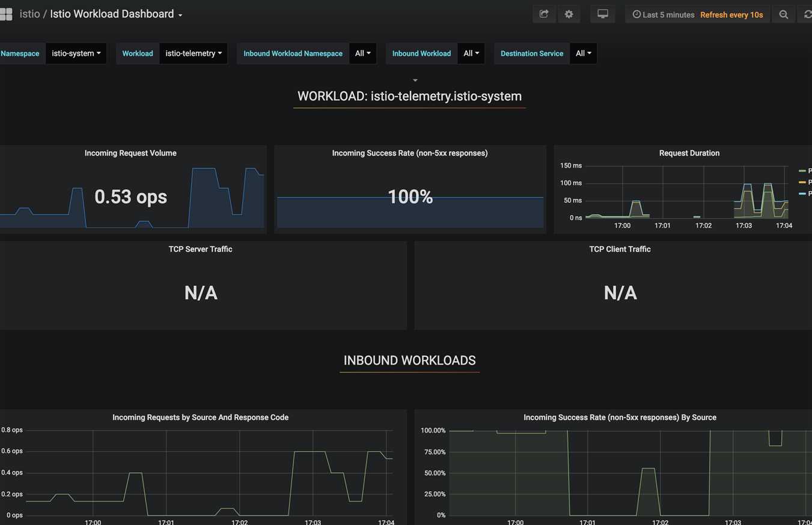Click N/A in TCP Client Traffic
This screenshot has height=525, width=812.
(620, 293)
